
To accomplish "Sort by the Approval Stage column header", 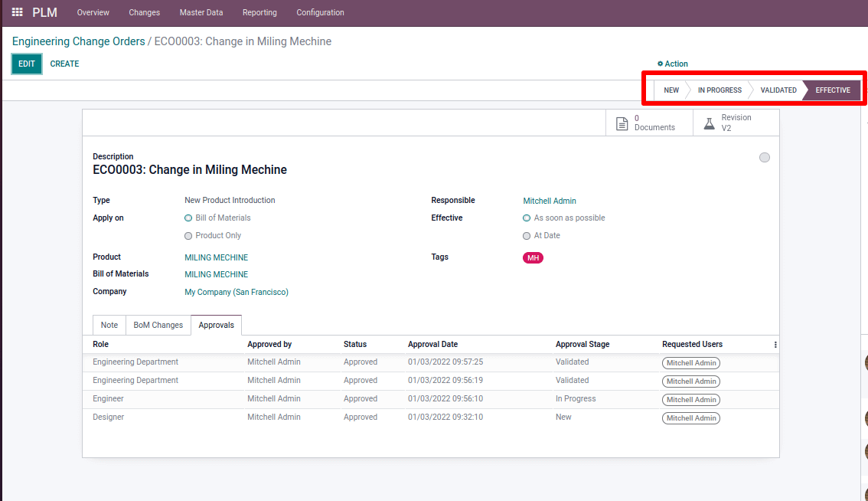I will [x=582, y=344].
